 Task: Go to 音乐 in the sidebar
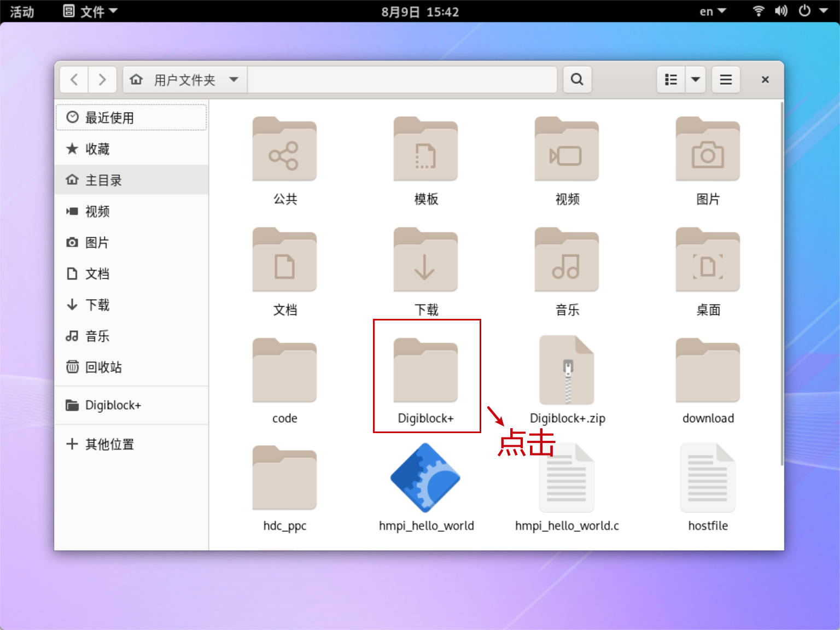(x=131, y=336)
